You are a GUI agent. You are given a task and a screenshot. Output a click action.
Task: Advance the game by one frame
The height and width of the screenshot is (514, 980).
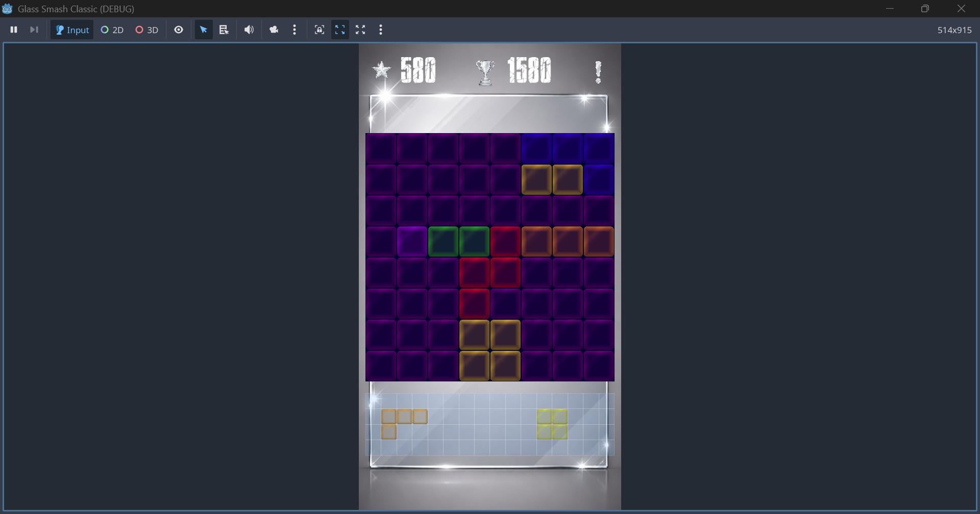(34, 29)
